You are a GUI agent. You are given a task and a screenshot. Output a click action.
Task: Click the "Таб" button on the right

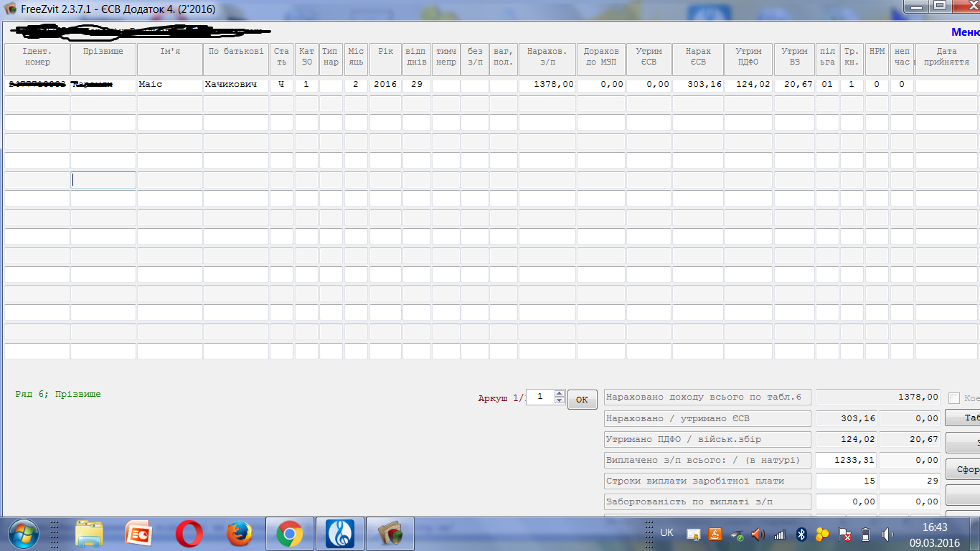[x=965, y=418]
